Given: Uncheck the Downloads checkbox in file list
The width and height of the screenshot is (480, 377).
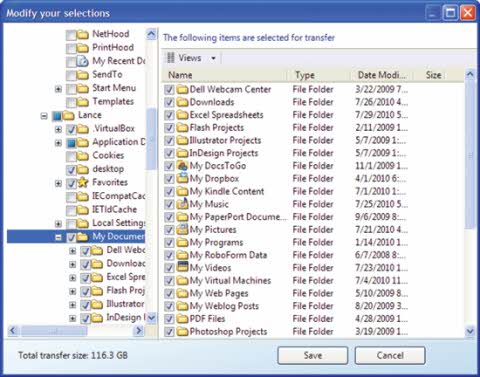Looking at the screenshot, I should 169,102.
